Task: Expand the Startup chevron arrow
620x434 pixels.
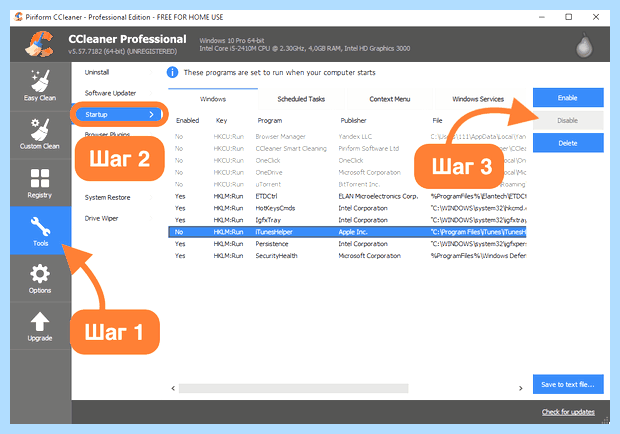Action: point(151,114)
